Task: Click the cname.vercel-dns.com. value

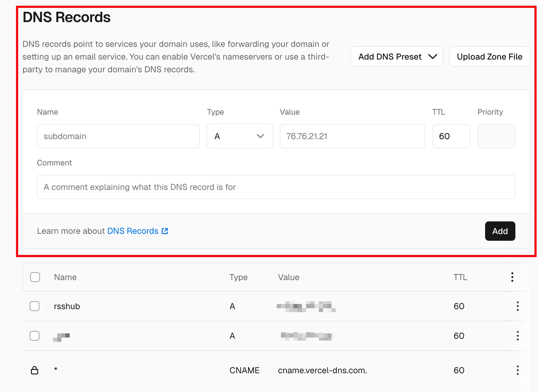Action: click(x=322, y=370)
